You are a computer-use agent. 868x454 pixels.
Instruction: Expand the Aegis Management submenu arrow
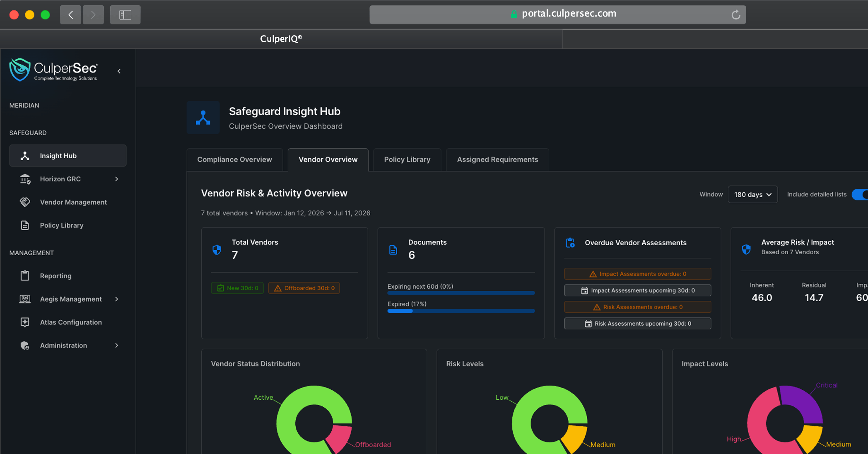(x=117, y=299)
